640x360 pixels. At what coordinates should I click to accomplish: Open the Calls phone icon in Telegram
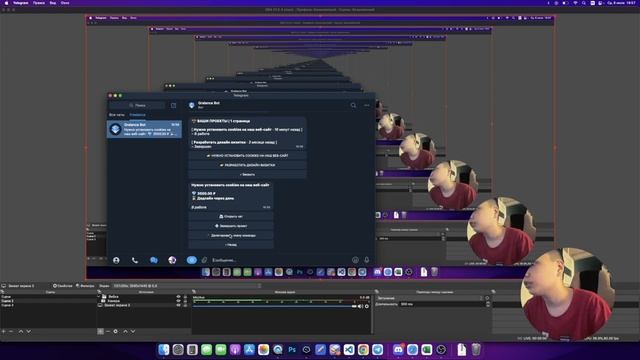point(135,260)
